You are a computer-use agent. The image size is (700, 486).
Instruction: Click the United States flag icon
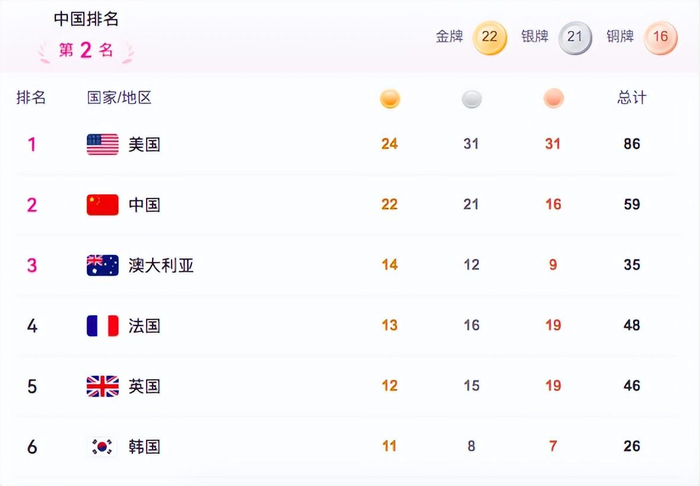(x=102, y=144)
